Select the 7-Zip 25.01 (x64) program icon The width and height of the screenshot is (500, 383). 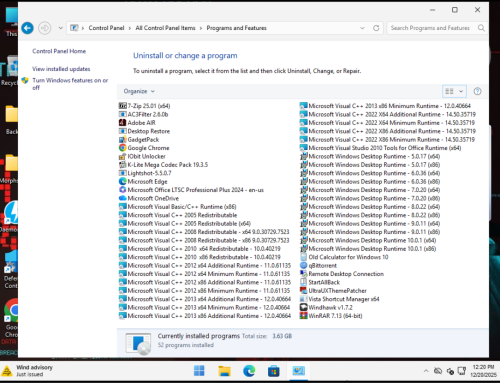coord(123,106)
